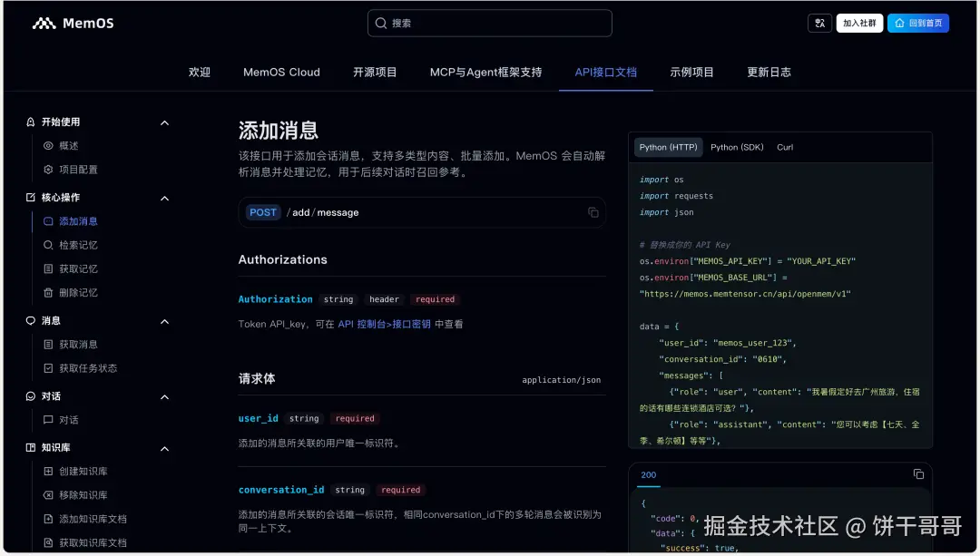The image size is (980, 556).
Task: Switch code sample to Curl
Action: pyautogui.click(x=785, y=148)
